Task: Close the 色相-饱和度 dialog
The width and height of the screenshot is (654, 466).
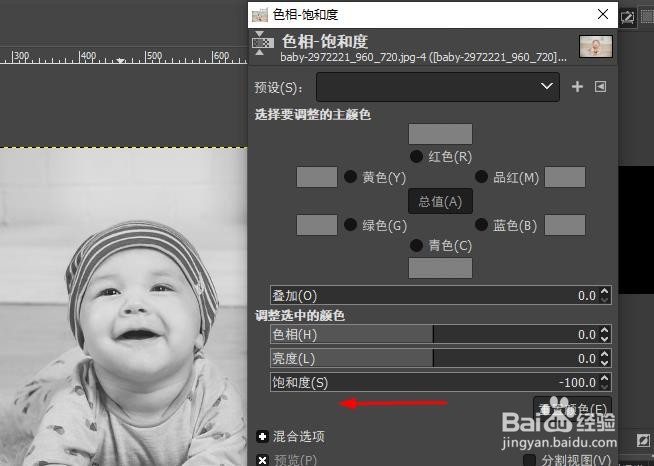Action: (603, 14)
